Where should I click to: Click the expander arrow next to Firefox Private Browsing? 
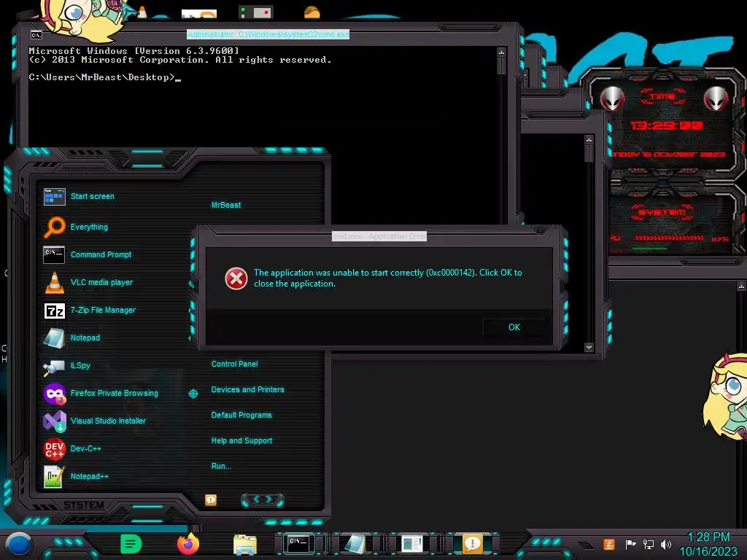(193, 393)
